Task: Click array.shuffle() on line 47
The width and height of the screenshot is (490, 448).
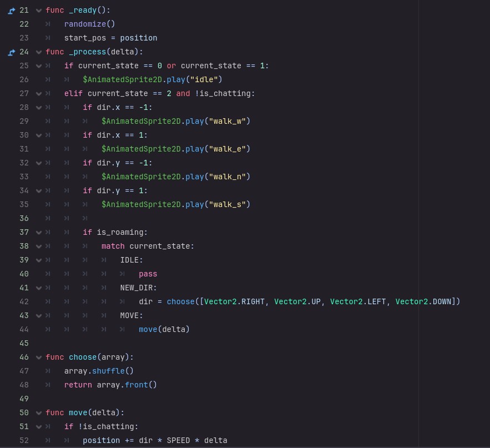Action: pyautogui.click(x=99, y=371)
